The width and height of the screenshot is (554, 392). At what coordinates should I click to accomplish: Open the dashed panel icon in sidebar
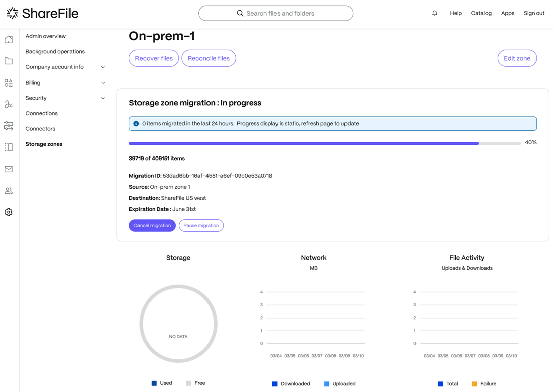(9, 147)
